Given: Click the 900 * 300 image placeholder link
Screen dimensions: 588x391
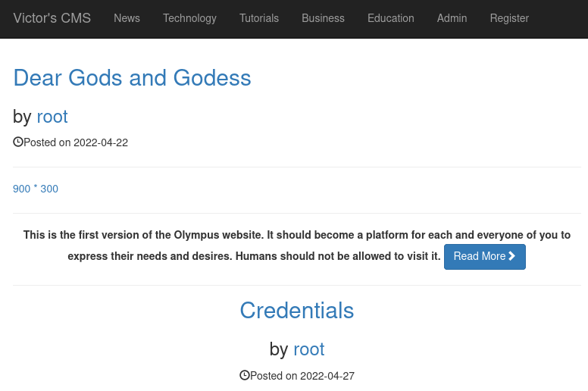Looking at the screenshot, I should [36, 189].
